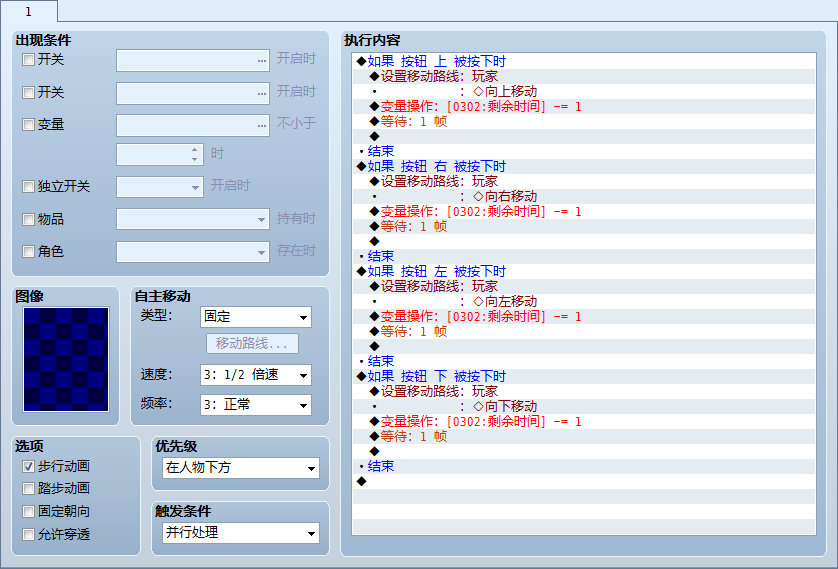
Task: Open the 优先级 dropdown 在人物下方
Action: tap(240, 468)
